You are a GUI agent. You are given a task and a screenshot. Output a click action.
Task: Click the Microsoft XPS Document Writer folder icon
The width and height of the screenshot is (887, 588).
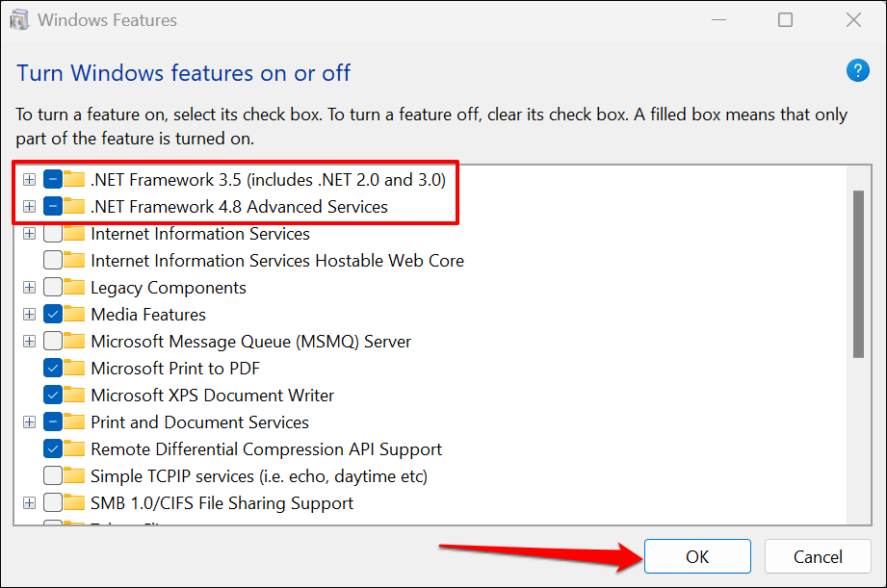tap(74, 396)
